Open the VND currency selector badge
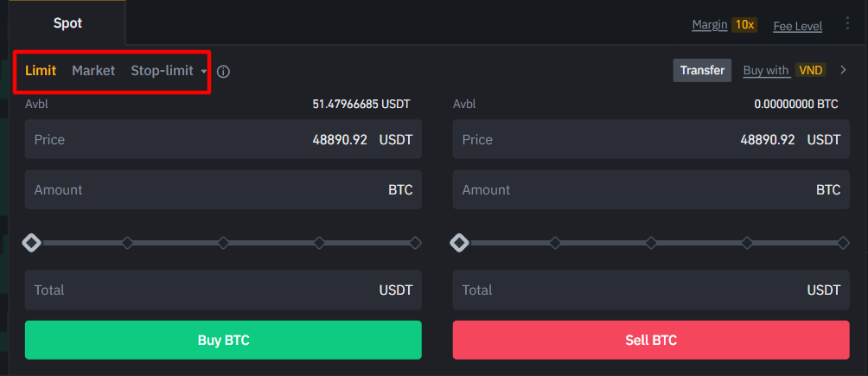The height and width of the screenshot is (376, 868). (810, 70)
